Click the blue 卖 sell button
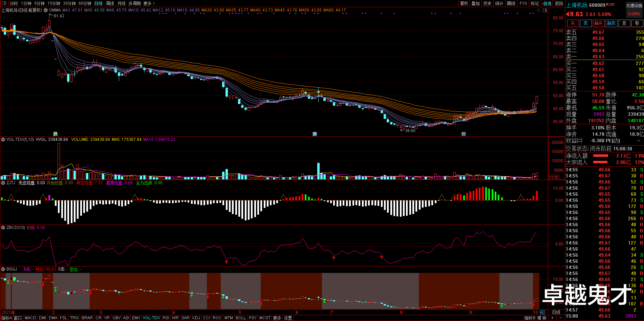 585,23
